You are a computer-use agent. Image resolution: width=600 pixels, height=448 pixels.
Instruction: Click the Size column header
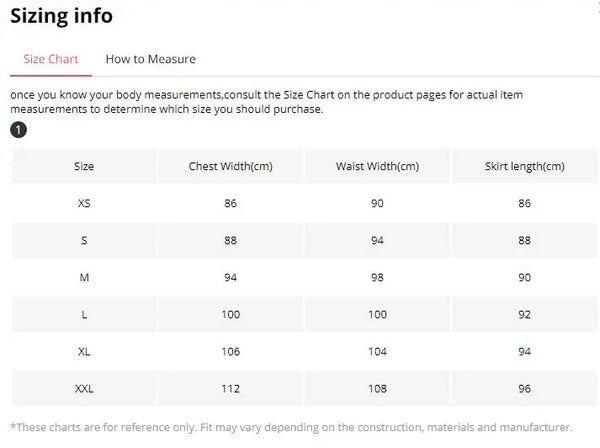(x=84, y=166)
